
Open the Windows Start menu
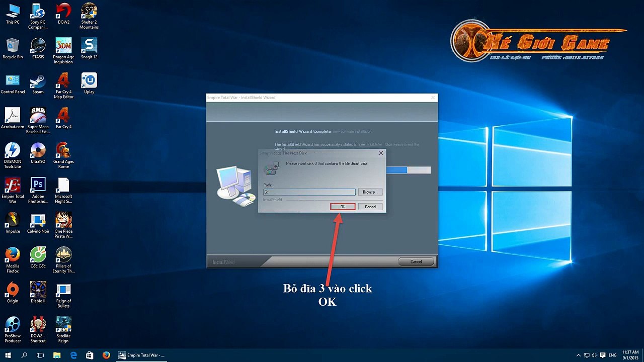click(x=8, y=355)
